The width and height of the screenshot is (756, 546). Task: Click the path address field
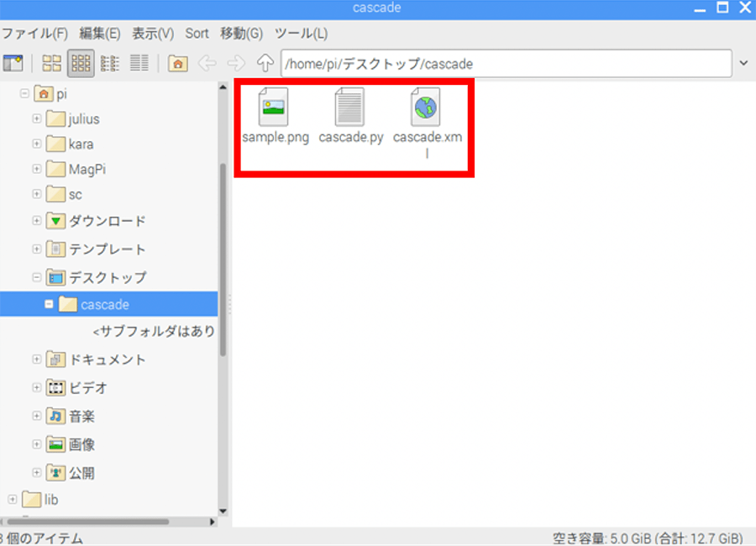pos(507,63)
